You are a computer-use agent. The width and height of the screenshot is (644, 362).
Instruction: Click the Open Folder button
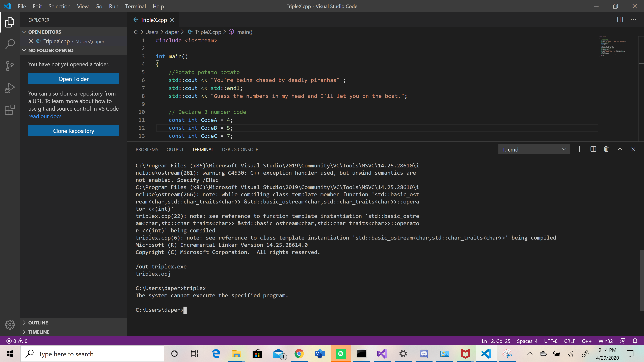73,79
